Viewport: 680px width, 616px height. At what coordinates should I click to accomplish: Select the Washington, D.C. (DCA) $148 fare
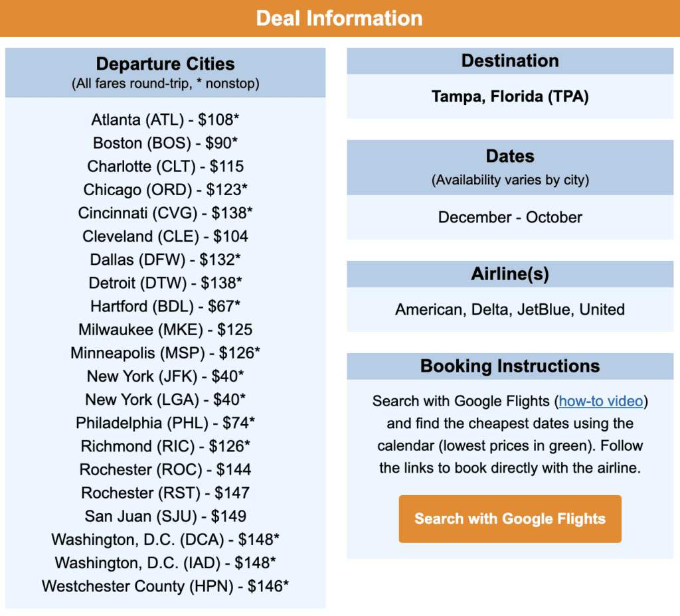pyautogui.click(x=165, y=539)
